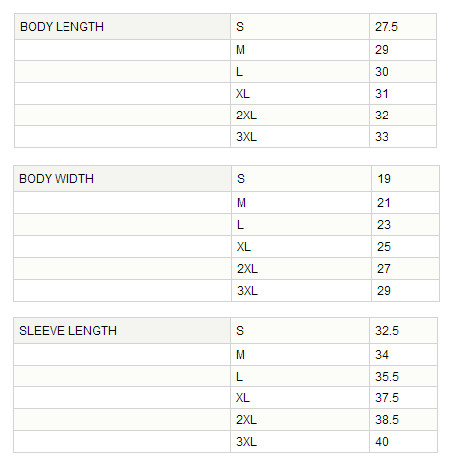
Task: Select body width value 21
Action: coord(384,203)
